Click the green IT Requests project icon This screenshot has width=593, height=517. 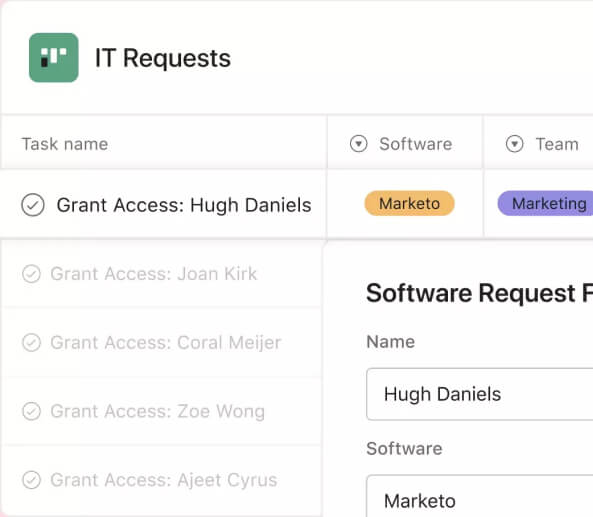pyautogui.click(x=54, y=57)
